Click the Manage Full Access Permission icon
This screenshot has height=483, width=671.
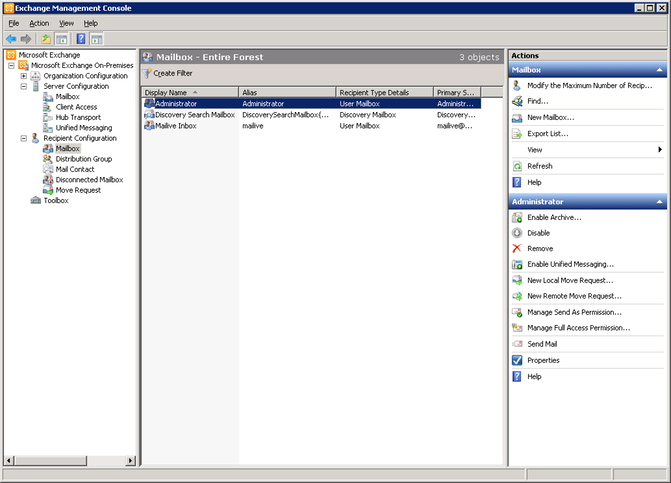pos(517,328)
